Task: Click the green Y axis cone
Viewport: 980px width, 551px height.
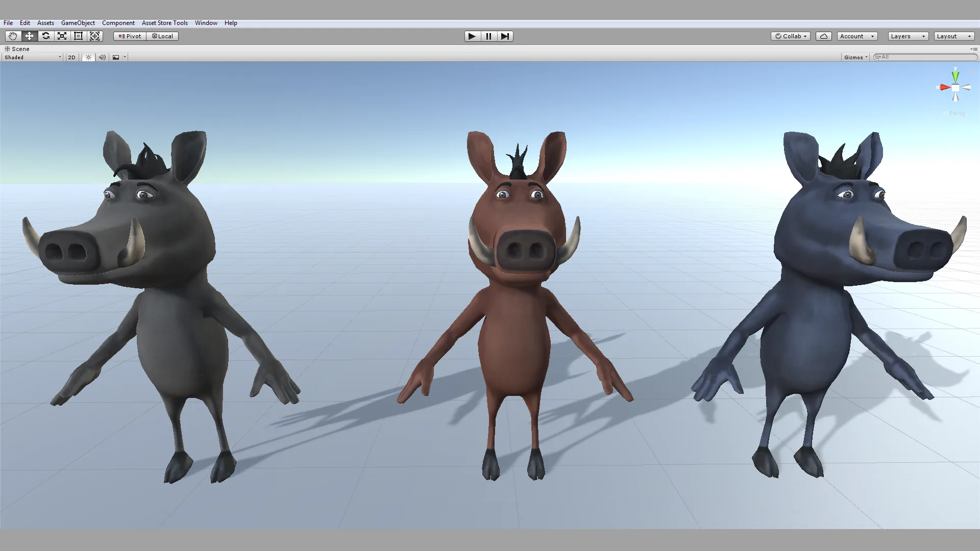Action: [955, 76]
